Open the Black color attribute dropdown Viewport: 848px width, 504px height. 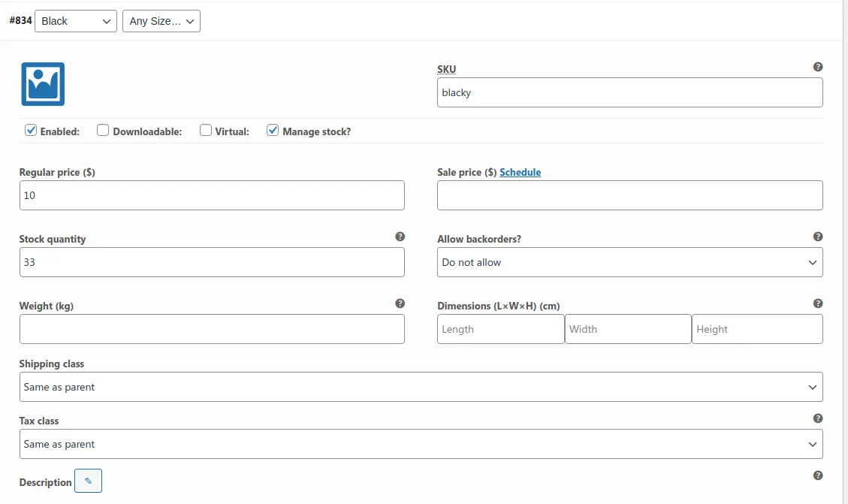tap(76, 21)
